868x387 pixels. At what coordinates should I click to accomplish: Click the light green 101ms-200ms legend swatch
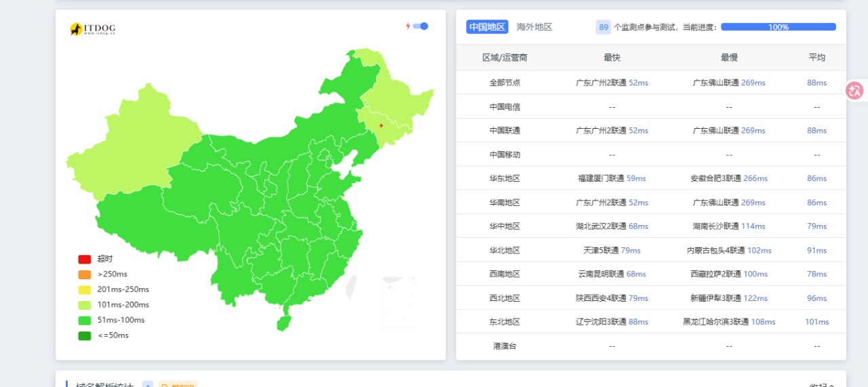pos(85,305)
